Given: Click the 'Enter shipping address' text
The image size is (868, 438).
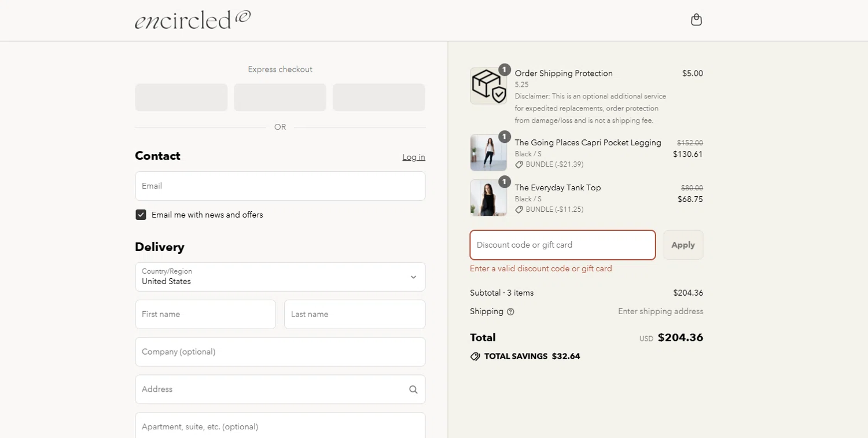Looking at the screenshot, I should point(661,311).
